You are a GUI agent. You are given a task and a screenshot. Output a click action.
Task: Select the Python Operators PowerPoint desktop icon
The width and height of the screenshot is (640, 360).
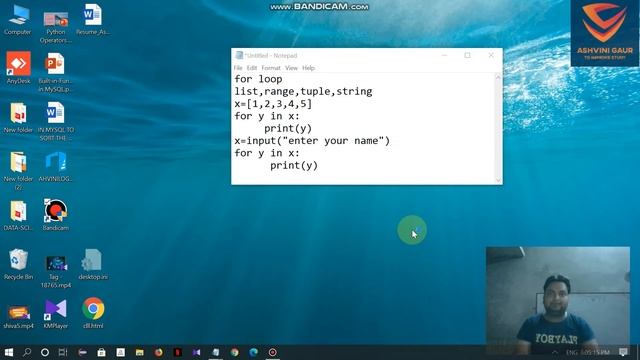[56, 27]
